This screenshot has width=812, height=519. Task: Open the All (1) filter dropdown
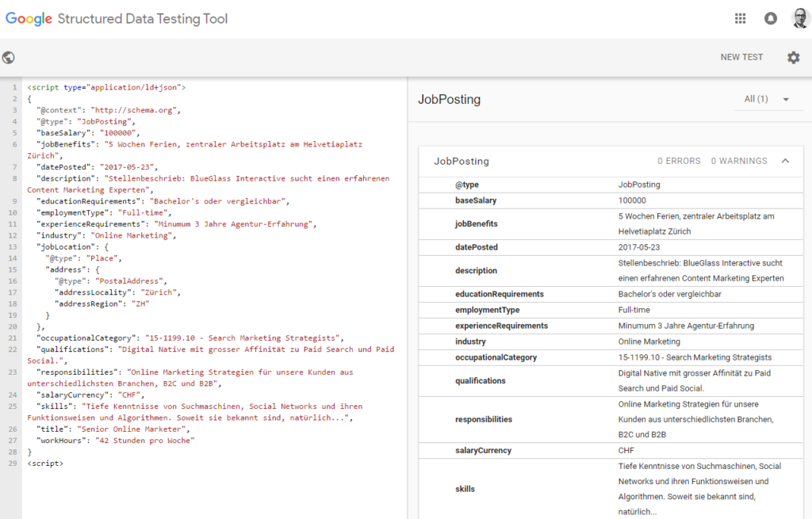pyautogui.click(x=767, y=99)
